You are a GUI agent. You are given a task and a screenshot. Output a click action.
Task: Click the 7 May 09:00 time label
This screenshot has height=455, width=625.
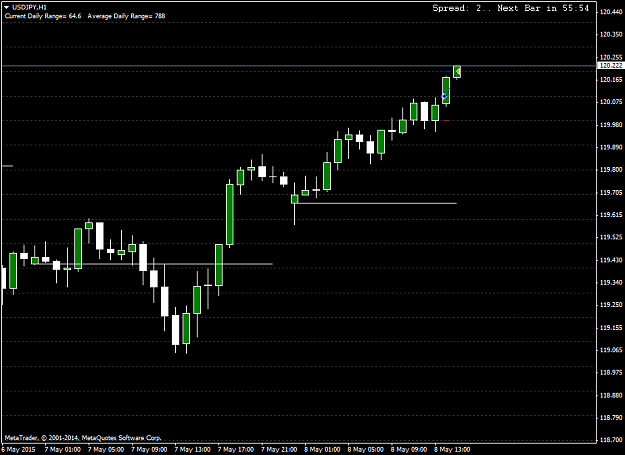pos(149,449)
